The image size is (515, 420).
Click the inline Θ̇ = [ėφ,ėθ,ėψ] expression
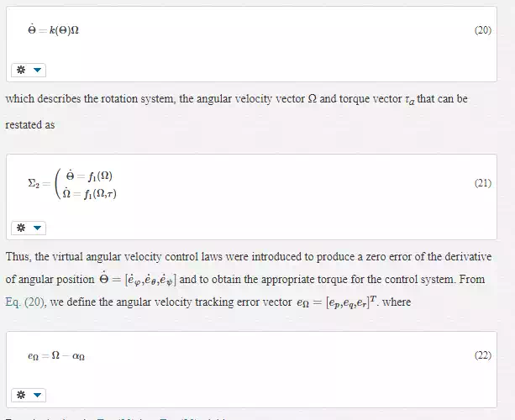(x=138, y=279)
